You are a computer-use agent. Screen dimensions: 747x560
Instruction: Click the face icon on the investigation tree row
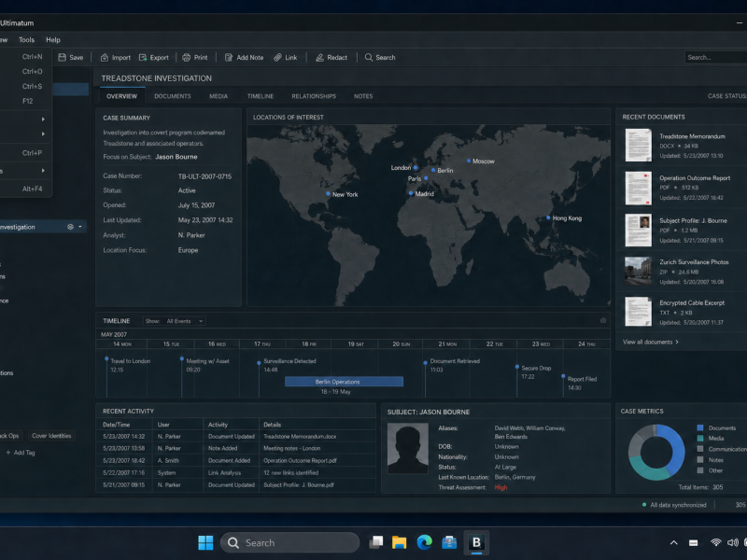pyautogui.click(x=71, y=227)
